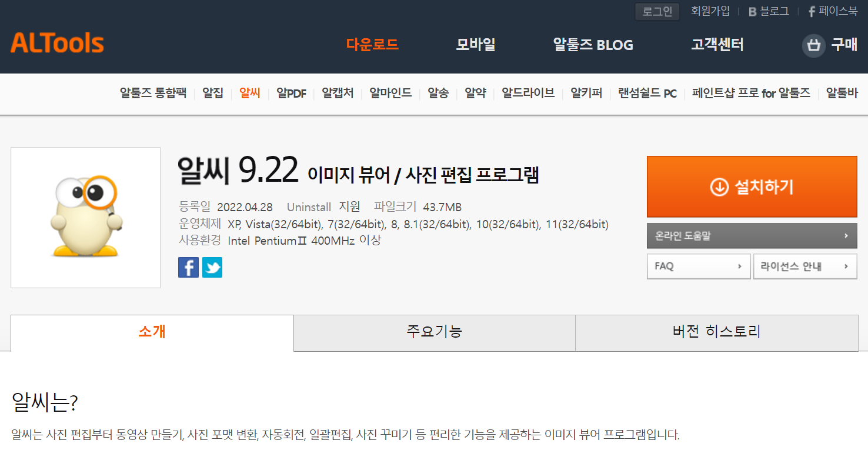Click the chevron on 라이선스 안내
Image resolution: width=868 pixels, height=460 pixels.
[846, 266]
